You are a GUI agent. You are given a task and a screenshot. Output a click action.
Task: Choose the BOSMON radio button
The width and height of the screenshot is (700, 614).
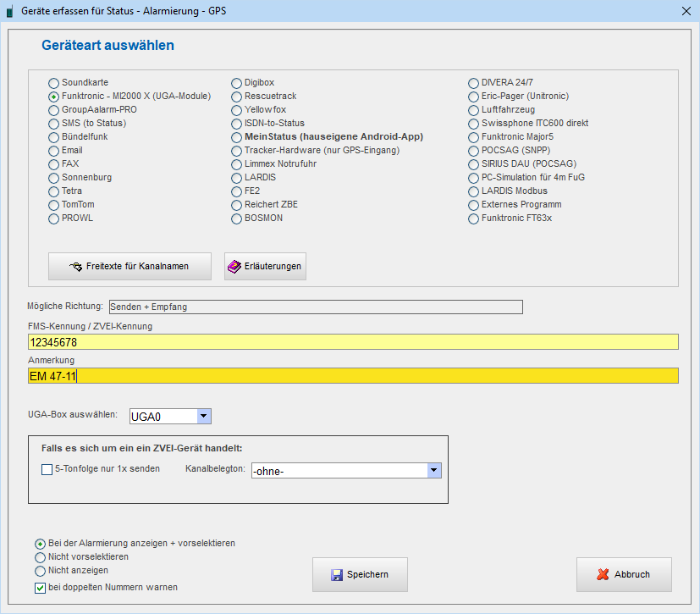(238, 218)
